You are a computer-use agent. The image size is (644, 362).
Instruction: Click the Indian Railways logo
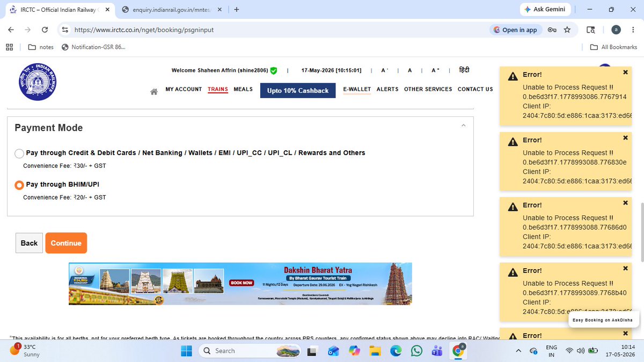38,82
